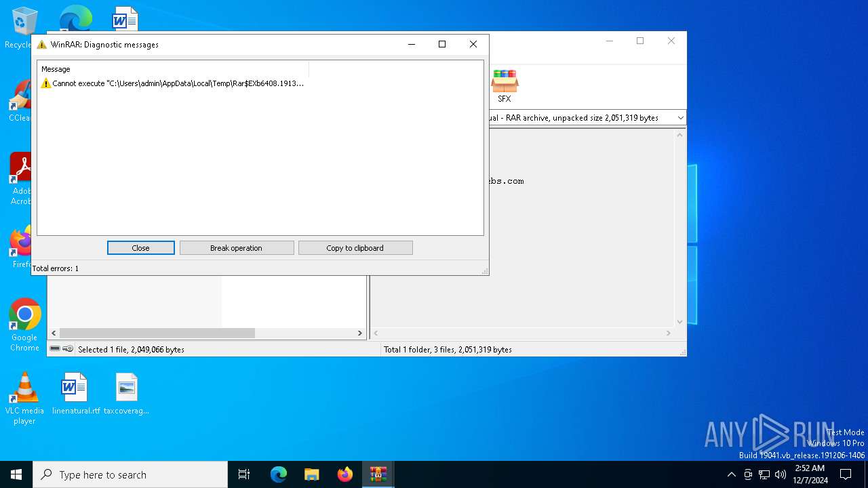Click the volume speaker icon in tray
Screen dimensions: 868x488
click(x=781, y=474)
